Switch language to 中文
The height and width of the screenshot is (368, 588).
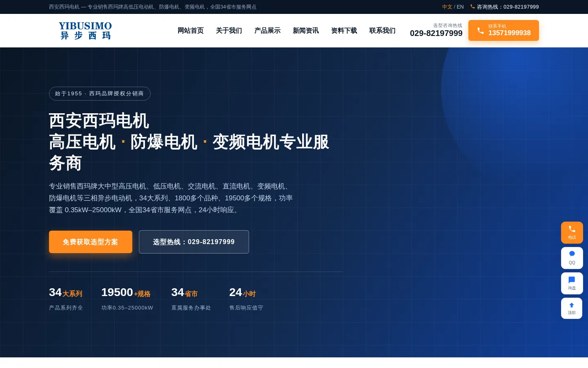click(447, 7)
